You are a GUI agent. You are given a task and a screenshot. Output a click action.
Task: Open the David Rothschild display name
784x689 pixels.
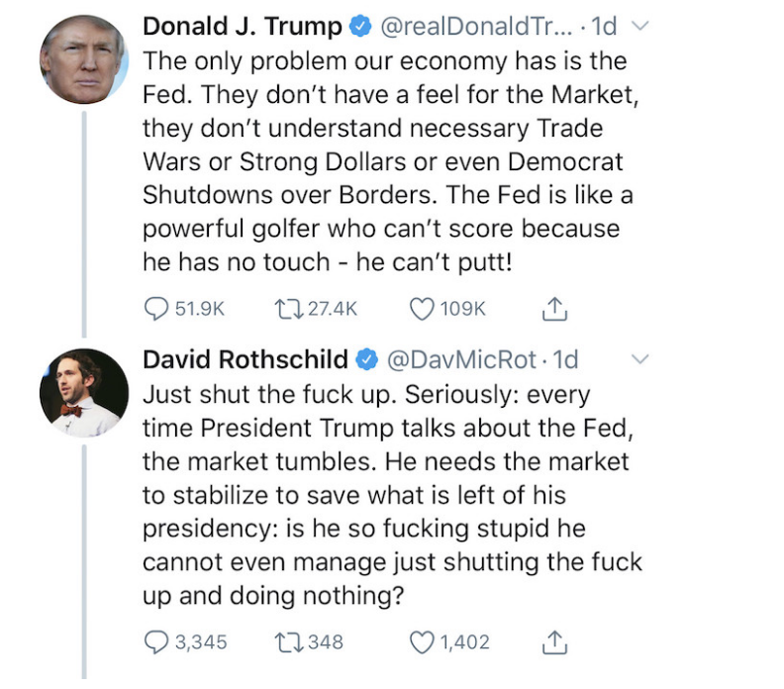(246, 358)
